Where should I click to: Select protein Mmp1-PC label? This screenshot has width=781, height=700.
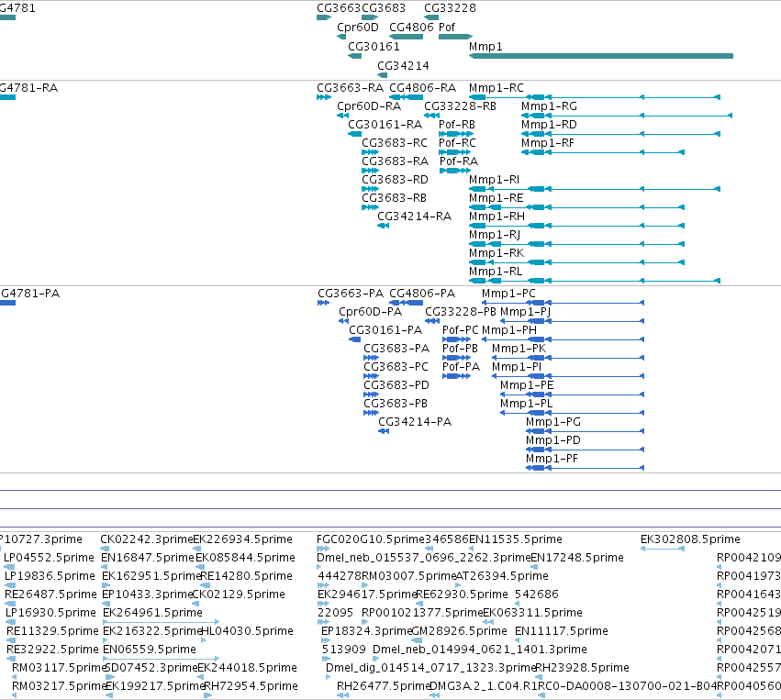[x=508, y=294]
